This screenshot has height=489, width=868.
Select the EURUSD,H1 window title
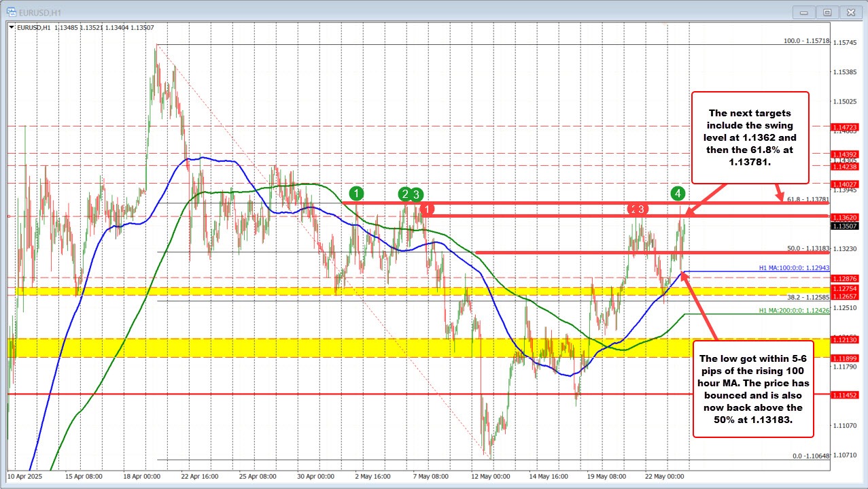pyautogui.click(x=41, y=12)
